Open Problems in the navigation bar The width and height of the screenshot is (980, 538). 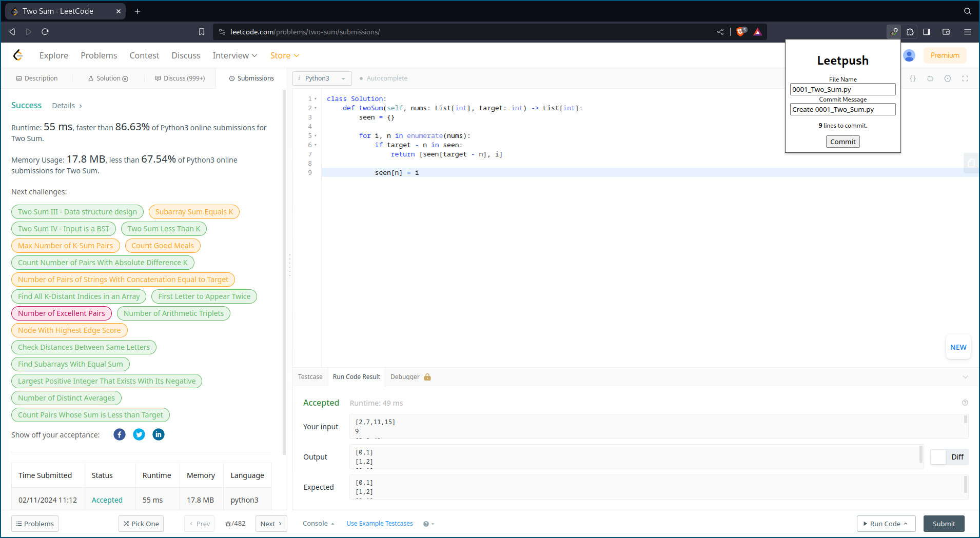tap(99, 55)
